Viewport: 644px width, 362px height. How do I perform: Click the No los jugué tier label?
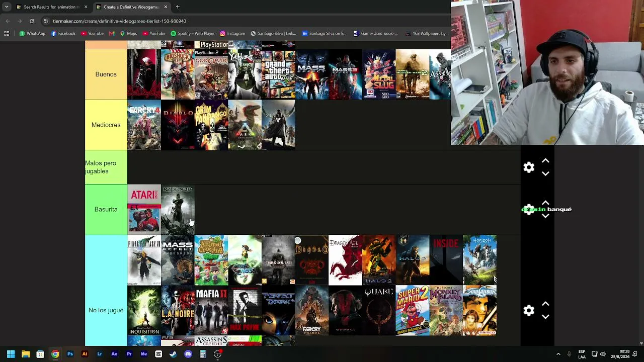[x=106, y=310]
